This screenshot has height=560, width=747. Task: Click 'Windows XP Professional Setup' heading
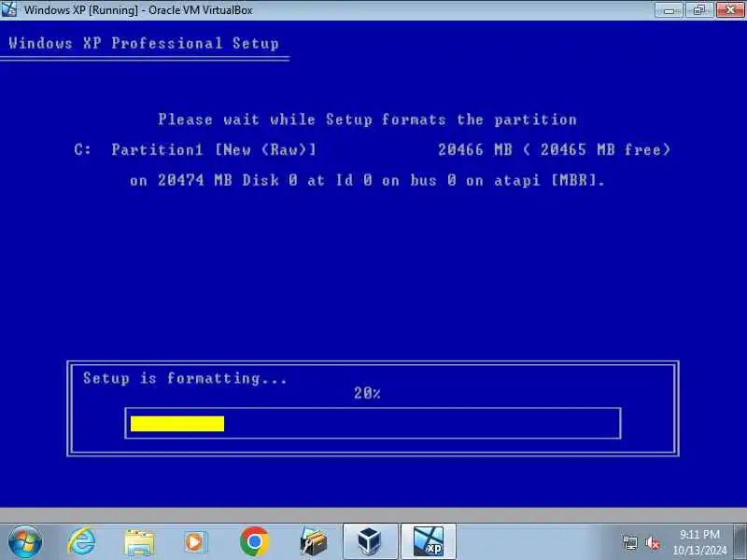(x=144, y=43)
